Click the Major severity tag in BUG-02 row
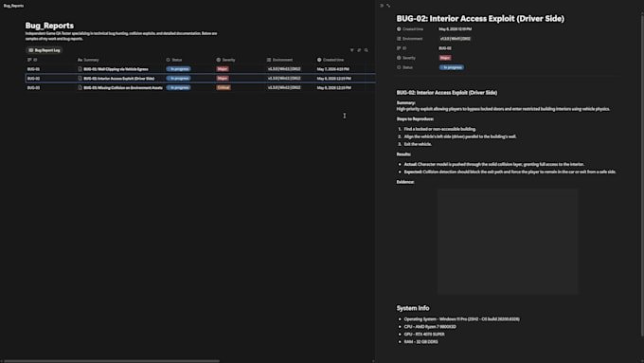 coord(223,78)
